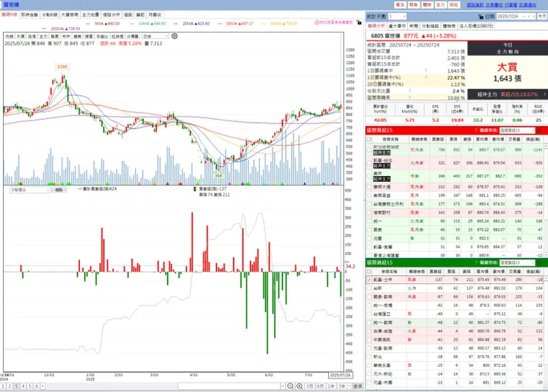Click the help question mark beside 區間買超15
Viewport: 548px width, 392px height.
click(x=475, y=130)
